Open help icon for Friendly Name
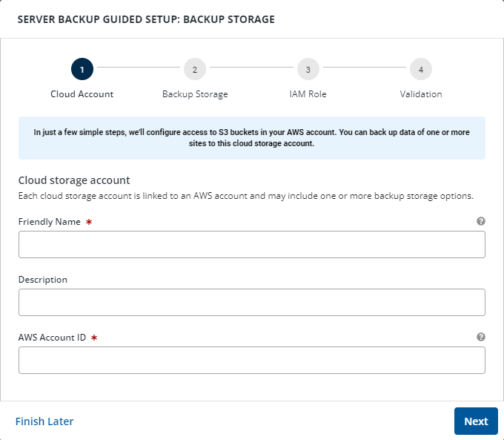The image size is (504, 440). (480, 221)
